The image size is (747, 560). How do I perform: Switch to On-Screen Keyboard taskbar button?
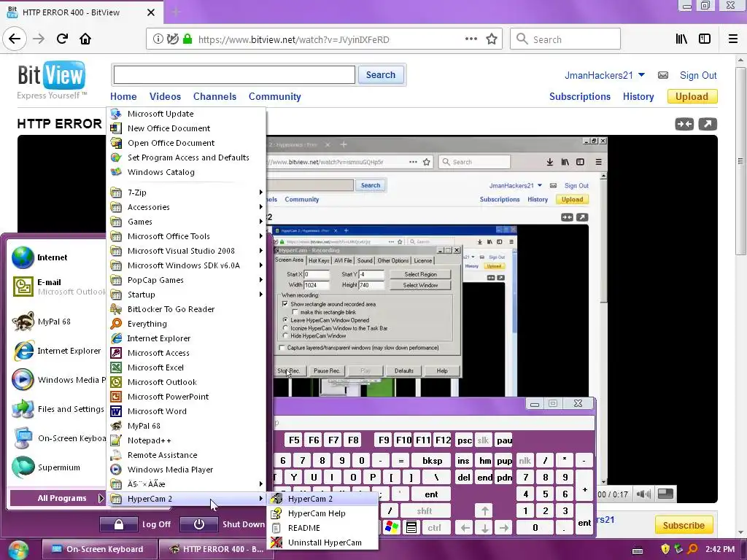(x=99, y=549)
